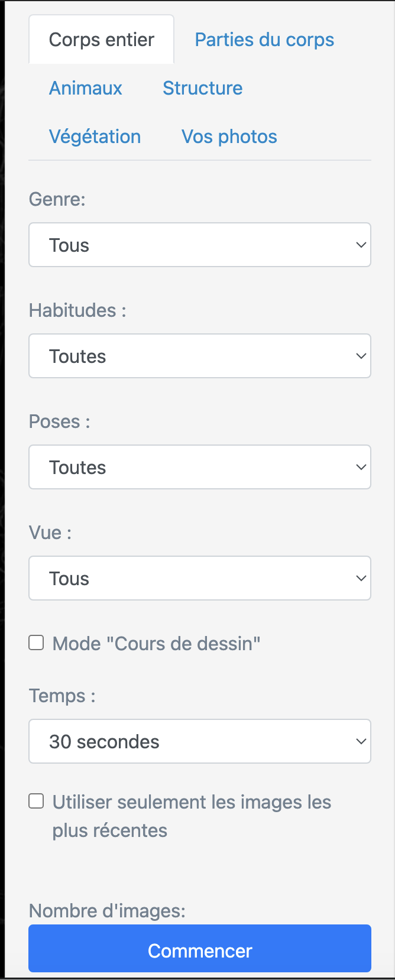Click the "Genre:" field label
Screen dimensions: 395x980
(57, 199)
